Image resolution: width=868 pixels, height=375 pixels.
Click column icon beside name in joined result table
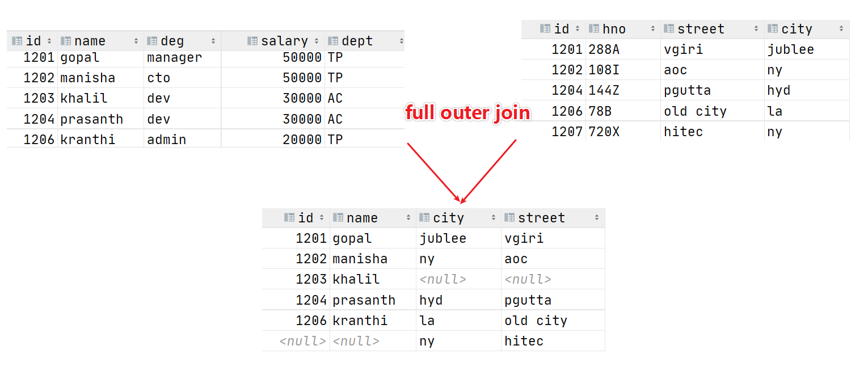pos(338,217)
